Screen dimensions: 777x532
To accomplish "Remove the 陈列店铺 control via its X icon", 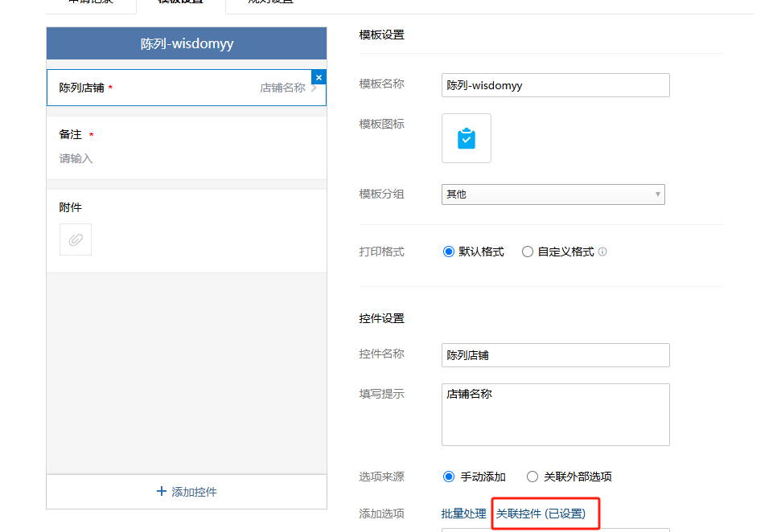I will 319,76.
